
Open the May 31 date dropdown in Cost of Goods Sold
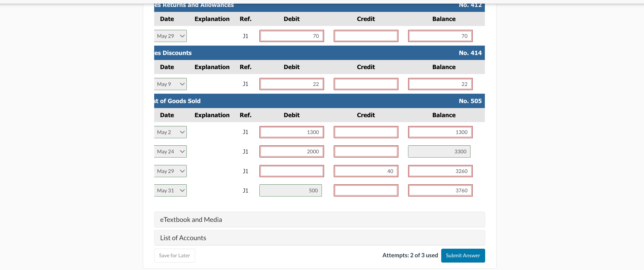170,190
